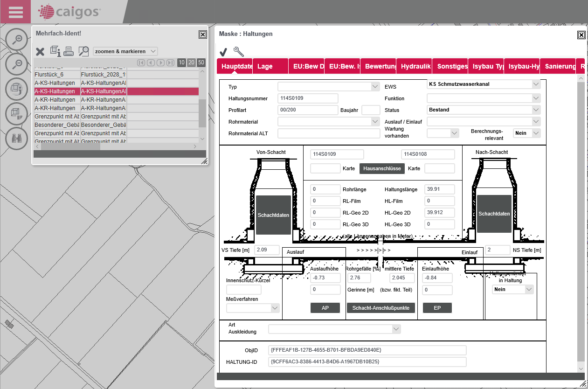The image size is (588, 389).
Task: Set page size to 10 results
Action: 182,63
